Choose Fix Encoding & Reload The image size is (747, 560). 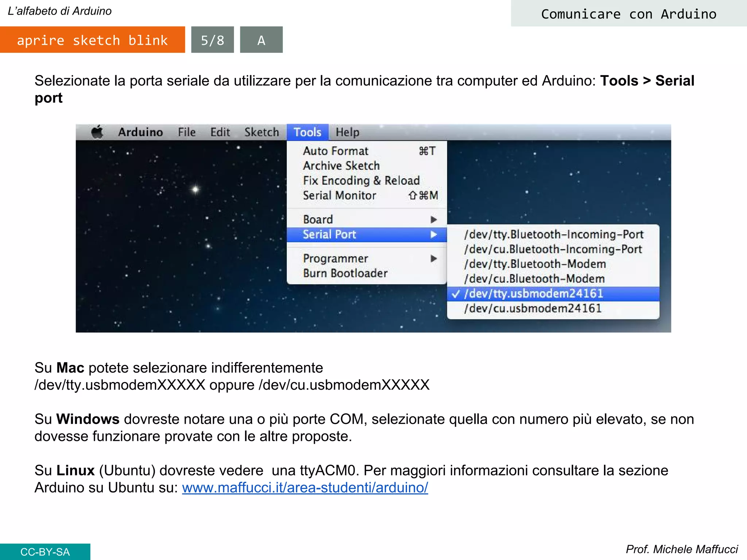tap(367, 180)
